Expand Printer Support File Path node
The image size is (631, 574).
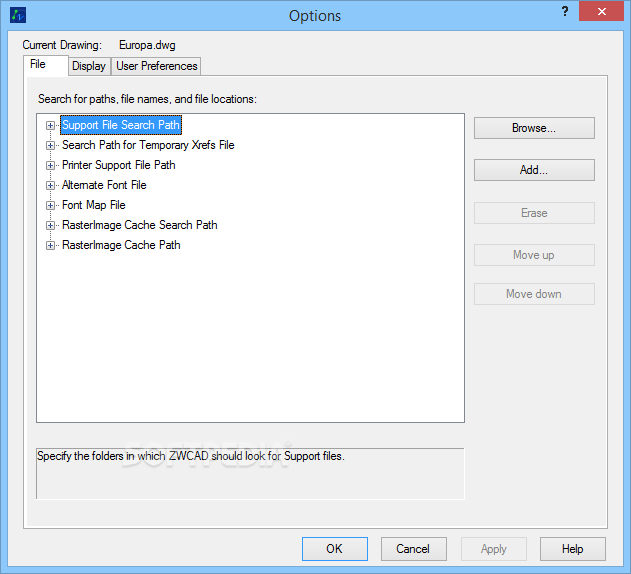pyautogui.click(x=50, y=165)
